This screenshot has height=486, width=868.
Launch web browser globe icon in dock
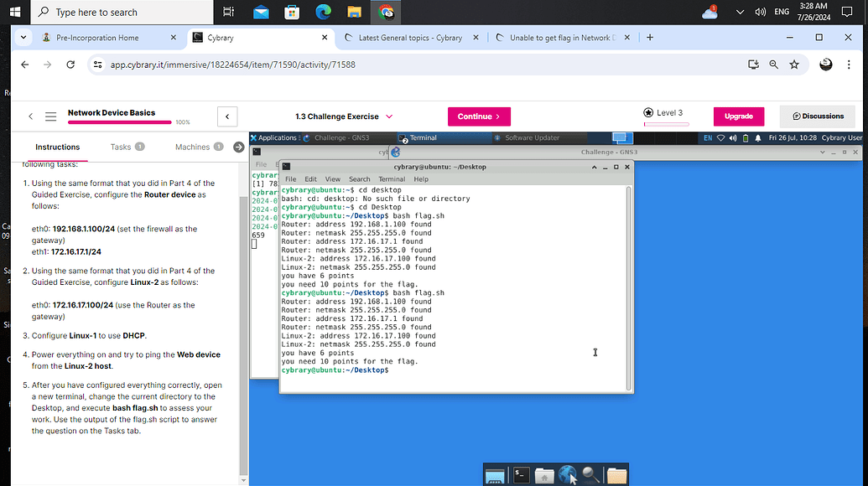click(568, 475)
